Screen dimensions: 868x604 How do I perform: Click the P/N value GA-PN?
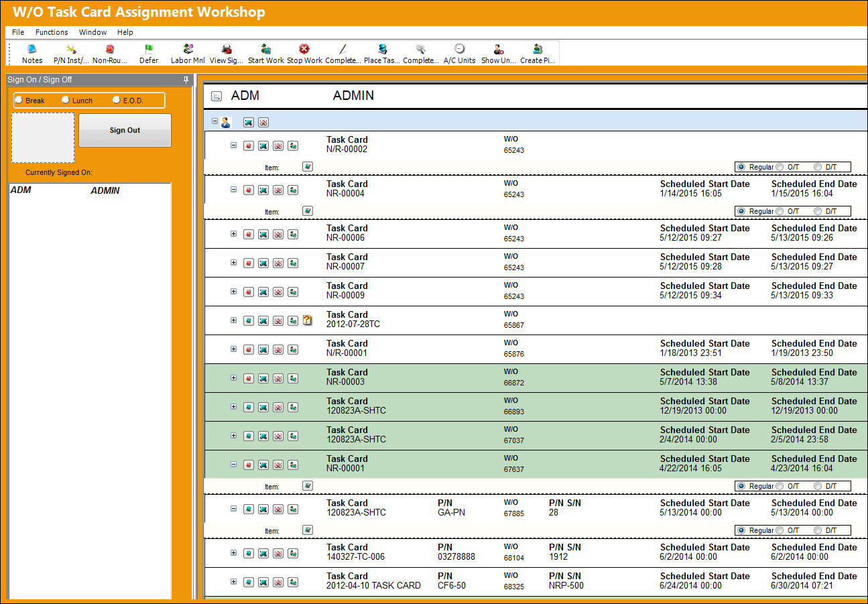(451, 512)
